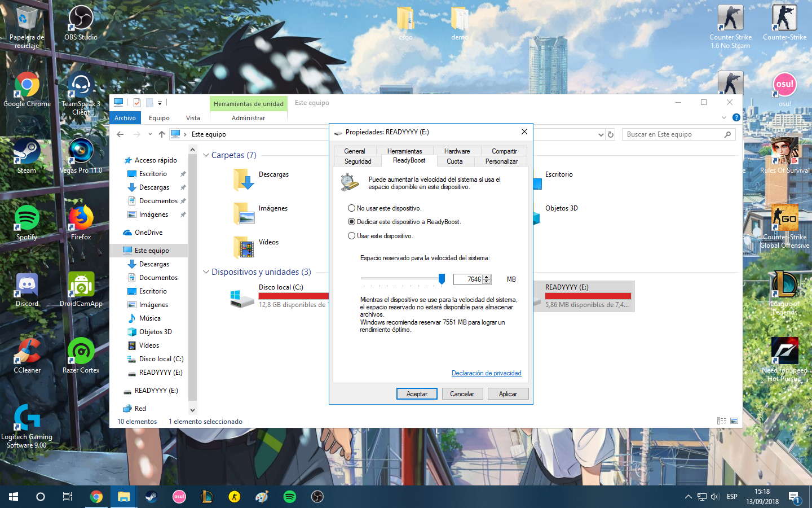Click the Explorer help question mark icon

pos(736,117)
